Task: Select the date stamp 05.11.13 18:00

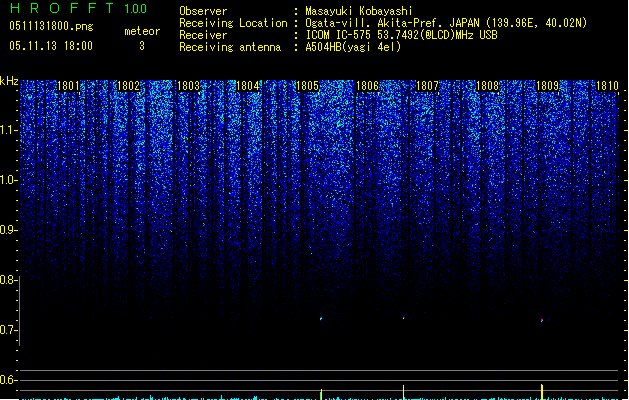Action: click(51, 46)
